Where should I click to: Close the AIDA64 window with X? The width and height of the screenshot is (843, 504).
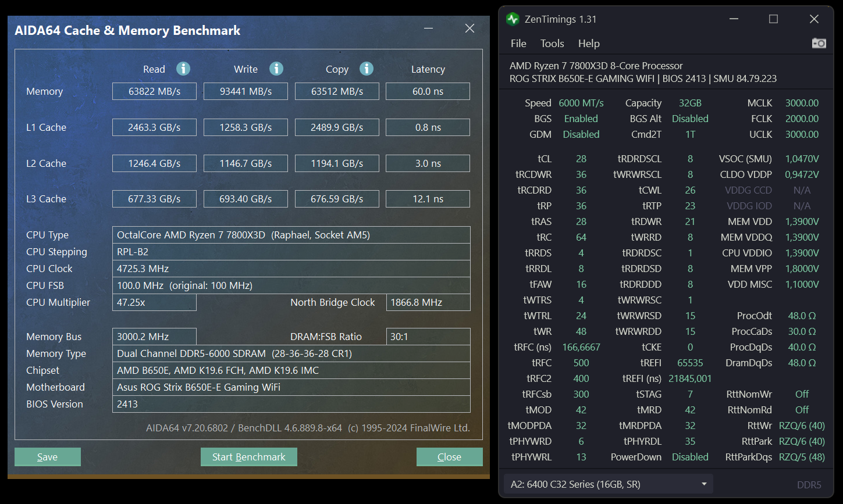tap(469, 28)
